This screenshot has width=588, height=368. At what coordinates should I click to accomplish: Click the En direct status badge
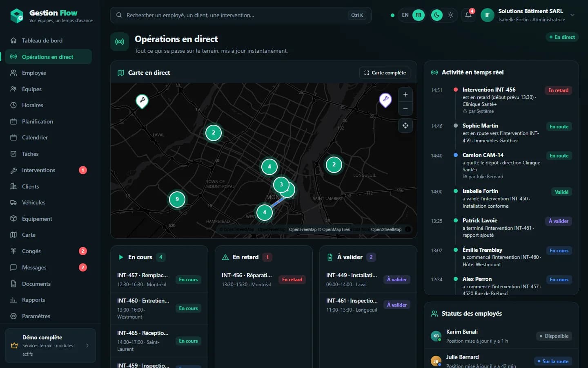tap(562, 37)
